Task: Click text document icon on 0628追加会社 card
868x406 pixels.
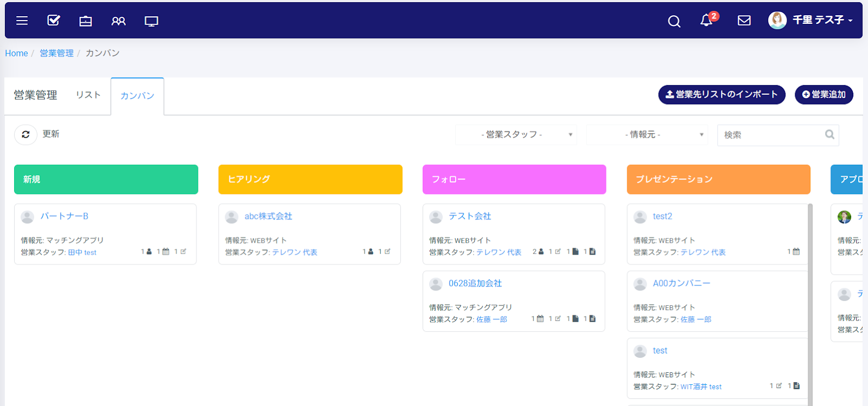Action: (592, 319)
